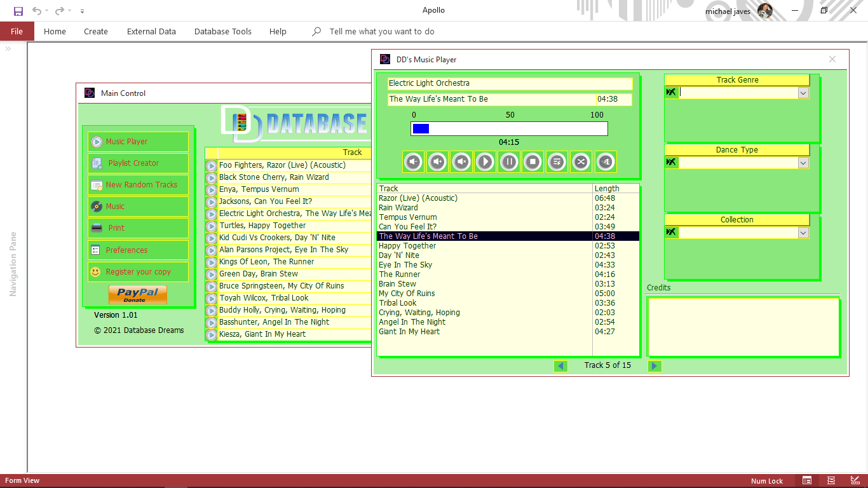This screenshot has width=868, height=488.
Task: Open the Track Genre dropdown
Action: point(803,93)
